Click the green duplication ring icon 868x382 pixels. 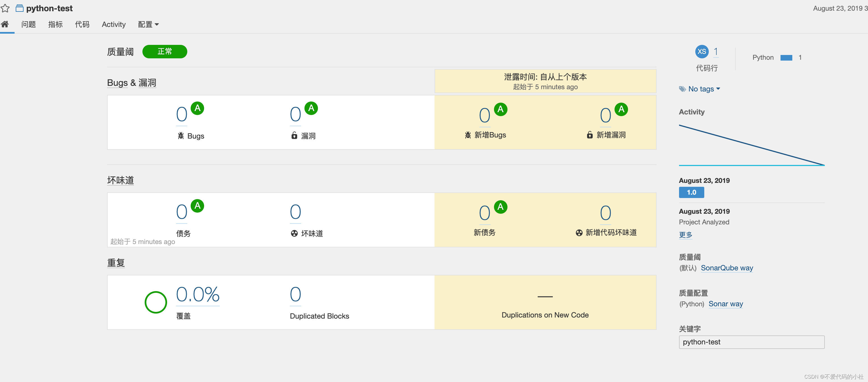click(156, 302)
